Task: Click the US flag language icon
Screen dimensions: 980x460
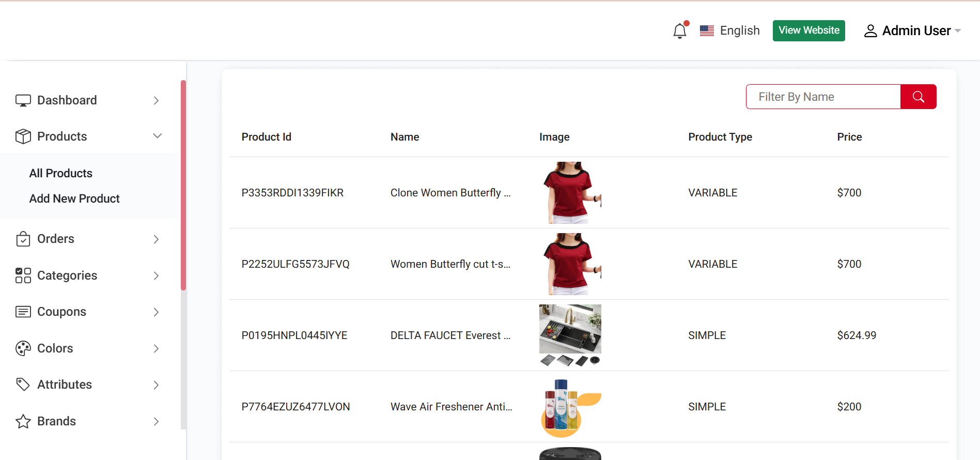Action: click(707, 31)
